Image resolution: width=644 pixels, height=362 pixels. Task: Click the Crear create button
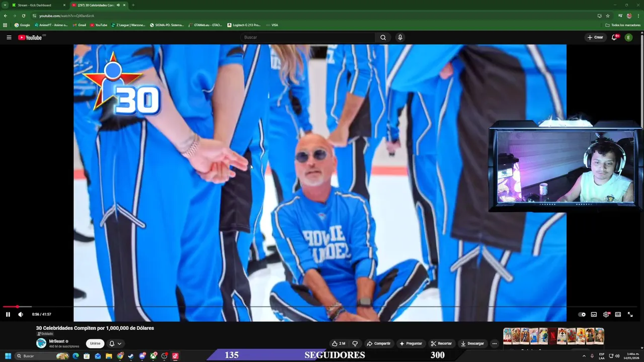click(x=595, y=37)
